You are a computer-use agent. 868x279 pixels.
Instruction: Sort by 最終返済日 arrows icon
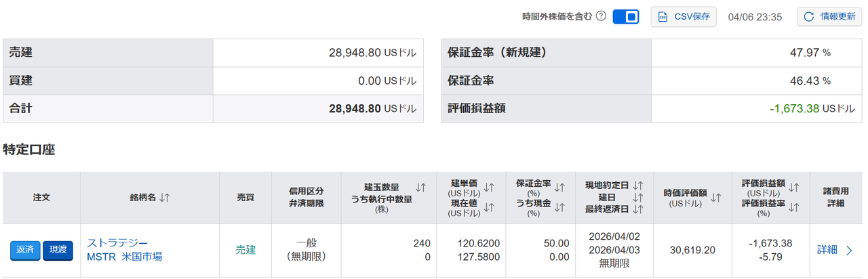tap(637, 209)
